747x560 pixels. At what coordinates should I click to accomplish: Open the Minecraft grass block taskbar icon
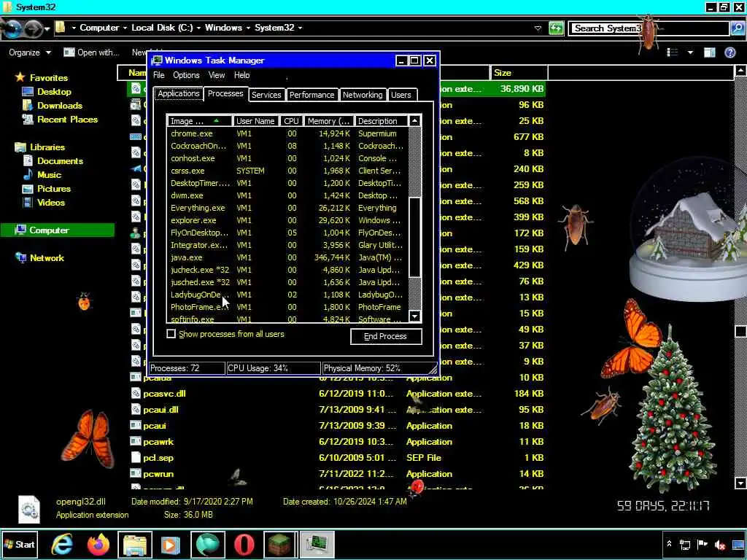280,544
